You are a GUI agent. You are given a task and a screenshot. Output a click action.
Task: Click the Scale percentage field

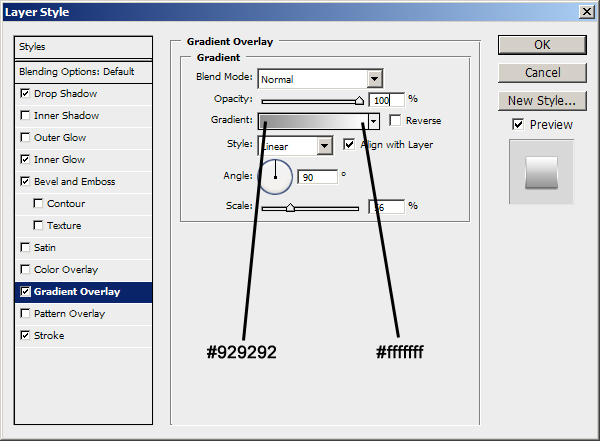click(386, 207)
